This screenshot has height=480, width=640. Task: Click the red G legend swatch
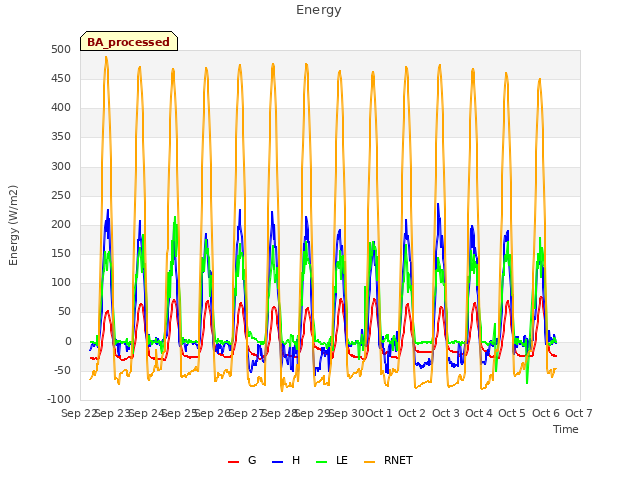click(233, 462)
